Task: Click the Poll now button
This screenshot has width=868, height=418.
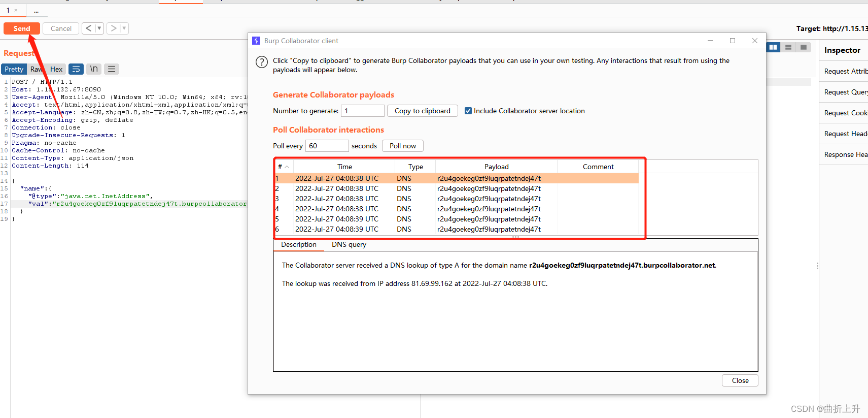Action: [403, 146]
